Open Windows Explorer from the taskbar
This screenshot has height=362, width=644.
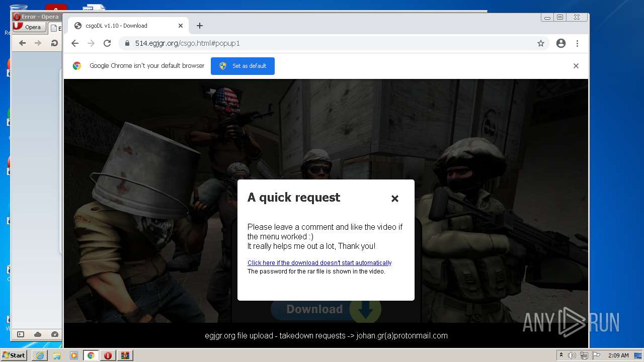click(x=57, y=355)
